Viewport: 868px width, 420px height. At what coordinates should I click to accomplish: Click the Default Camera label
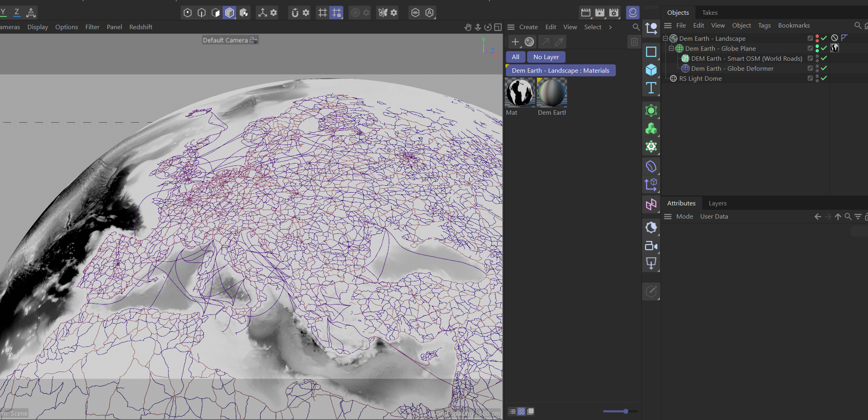pyautogui.click(x=225, y=40)
